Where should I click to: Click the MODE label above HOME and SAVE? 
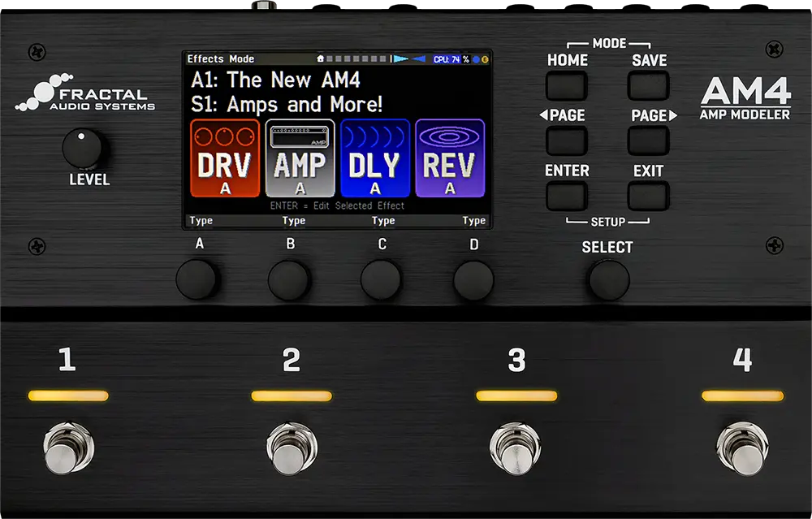point(609,44)
